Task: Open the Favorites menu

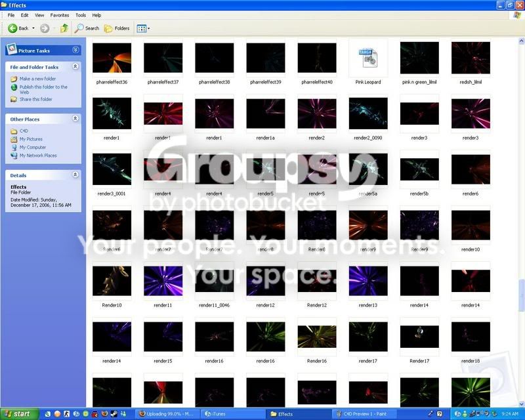Action: click(x=60, y=15)
